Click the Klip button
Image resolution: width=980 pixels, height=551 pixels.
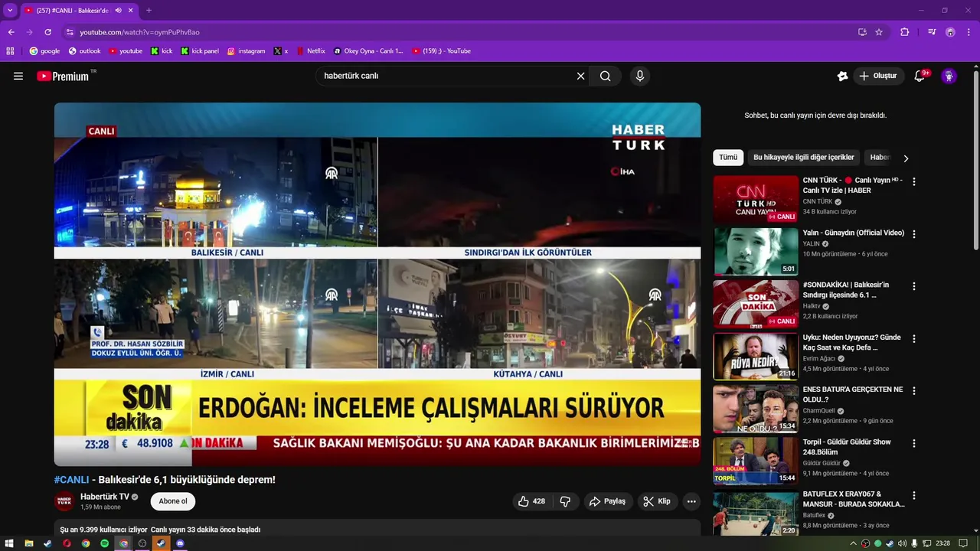tap(657, 501)
